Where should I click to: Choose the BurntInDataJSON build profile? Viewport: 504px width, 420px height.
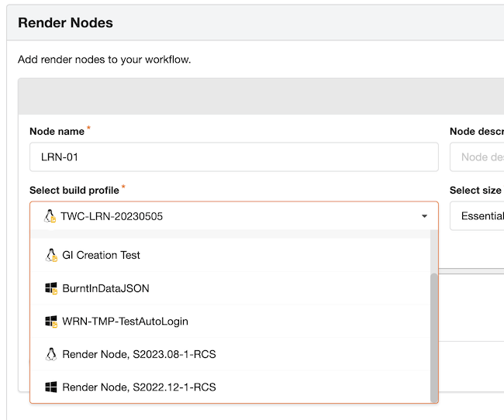coord(230,288)
